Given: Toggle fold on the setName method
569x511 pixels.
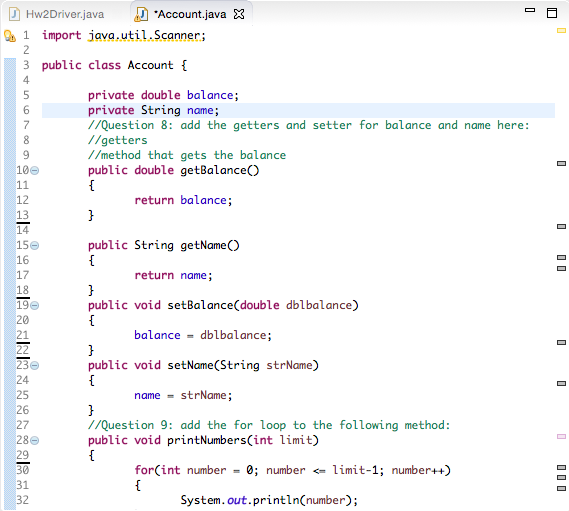Looking at the screenshot, I should [34, 365].
